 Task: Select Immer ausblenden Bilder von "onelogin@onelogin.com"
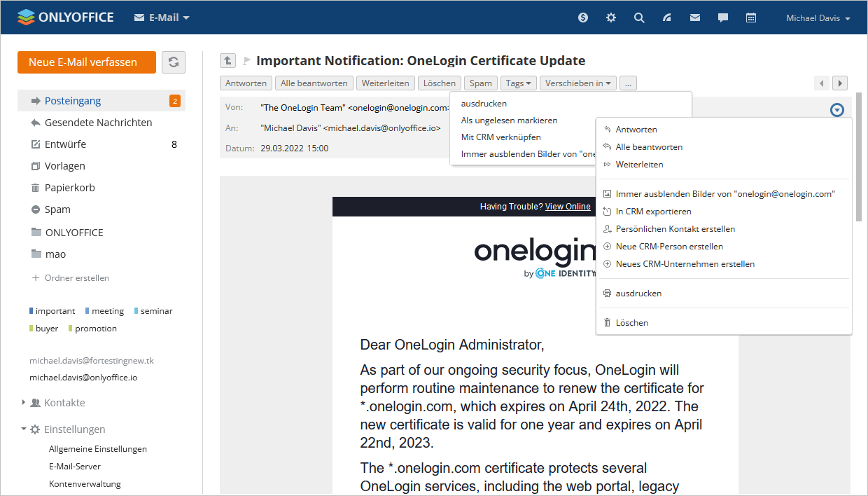(724, 194)
